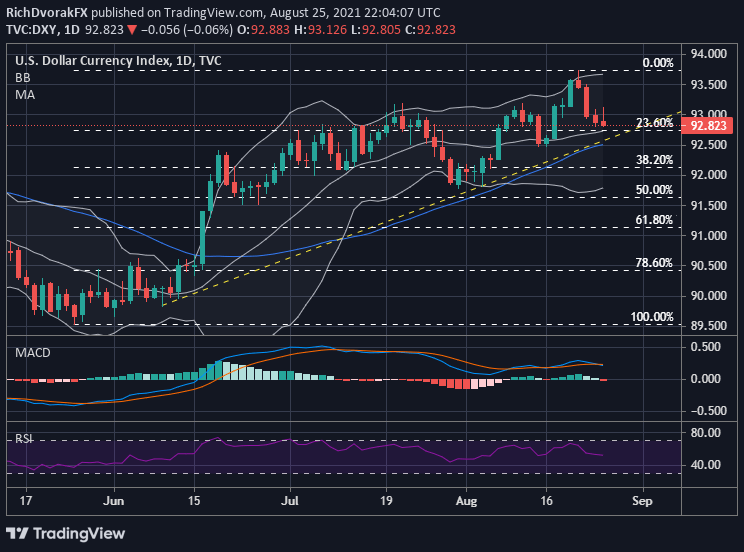This screenshot has width=744, height=552.
Task: Click the −0.056 (−0.06%) change value
Action: 187,30
